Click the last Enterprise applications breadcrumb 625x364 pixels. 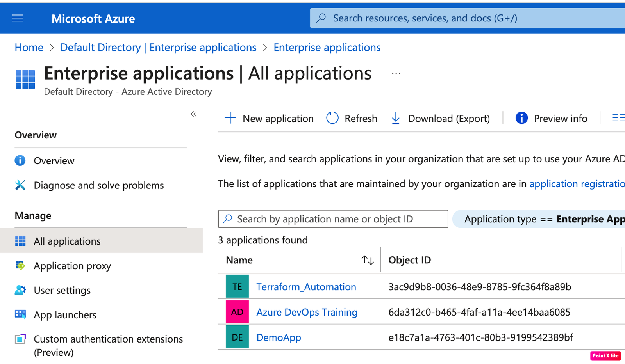click(x=327, y=47)
